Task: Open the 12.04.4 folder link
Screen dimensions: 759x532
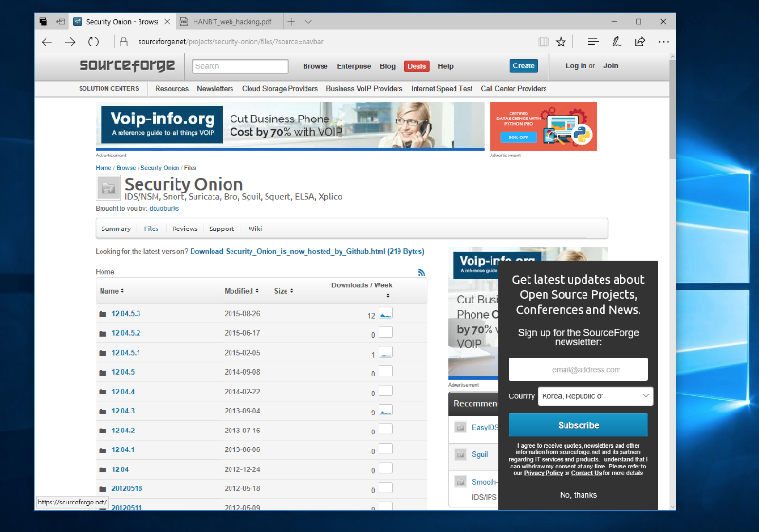Action: point(123,392)
